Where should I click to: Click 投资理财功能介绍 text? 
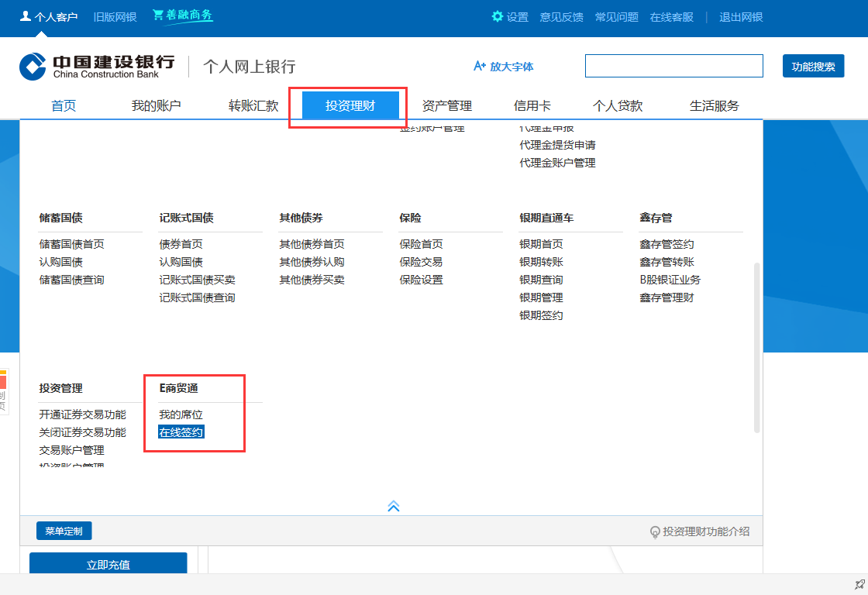(x=706, y=531)
